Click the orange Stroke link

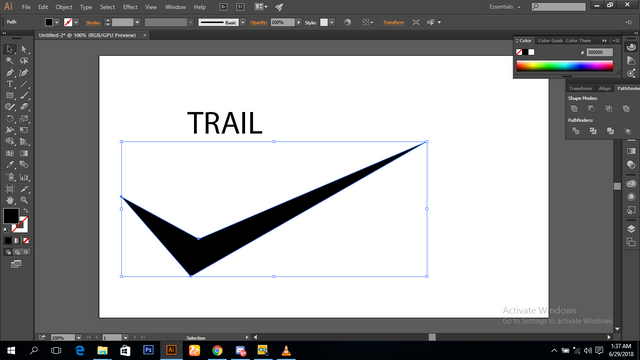point(93,23)
